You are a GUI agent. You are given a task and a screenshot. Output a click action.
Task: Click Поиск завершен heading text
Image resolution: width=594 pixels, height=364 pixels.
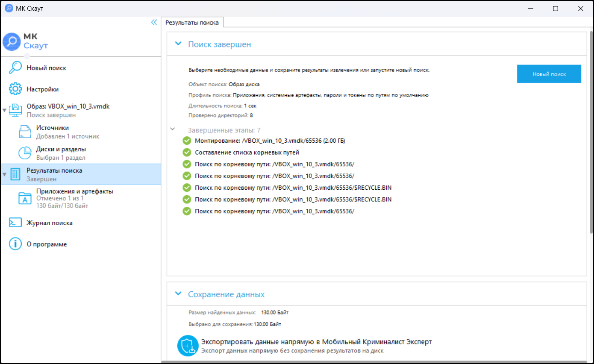point(220,44)
